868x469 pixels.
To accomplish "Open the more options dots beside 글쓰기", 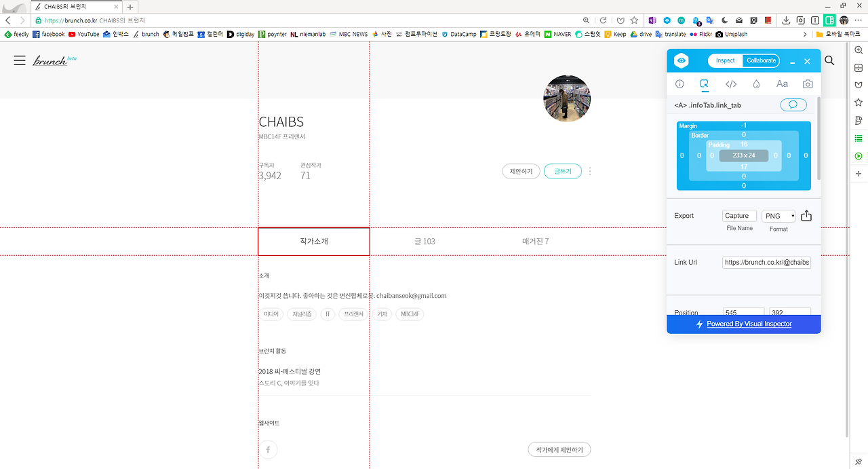I will [x=590, y=172].
